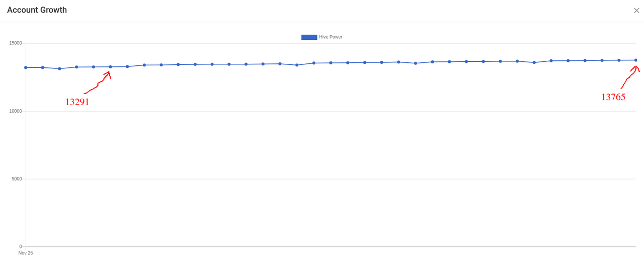Click the red arrow drawn from 13291
The height and width of the screenshot is (261, 644).
(x=98, y=82)
